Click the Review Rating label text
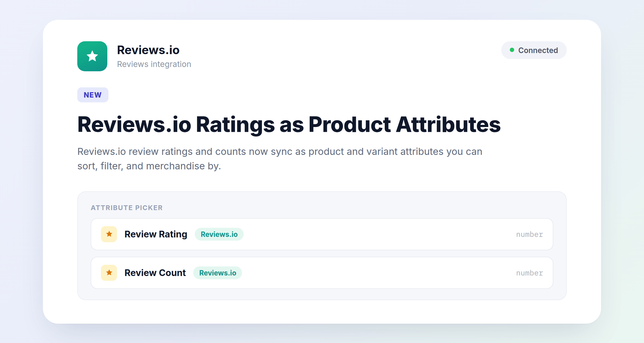 [156, 234]
